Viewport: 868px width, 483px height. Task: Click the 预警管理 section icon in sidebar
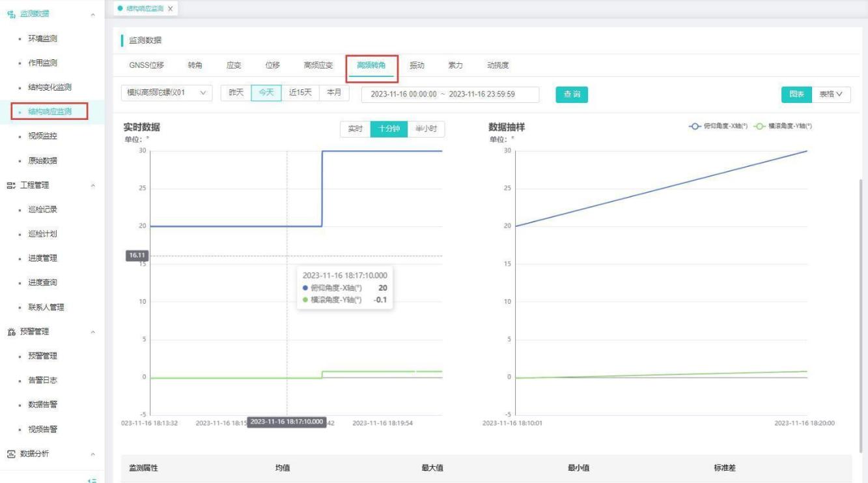click(11, 332)
